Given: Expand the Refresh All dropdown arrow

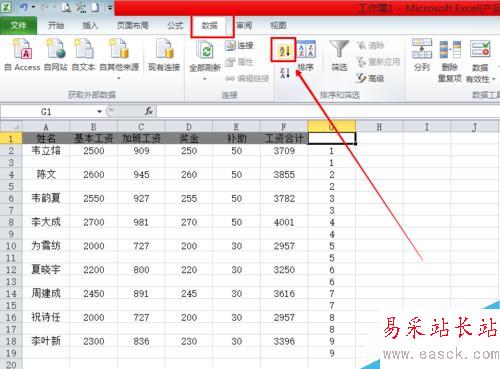Looking at the screenshot, I should point(205,79).
